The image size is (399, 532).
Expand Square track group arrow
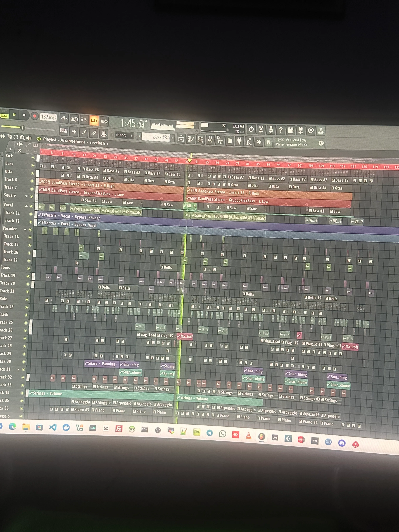point(27,196)
